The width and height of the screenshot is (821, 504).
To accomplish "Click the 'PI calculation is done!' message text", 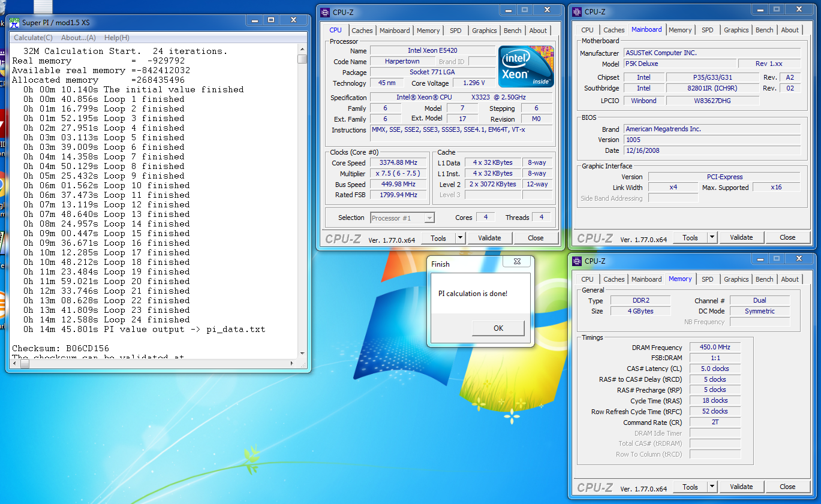I will (473, 294).
